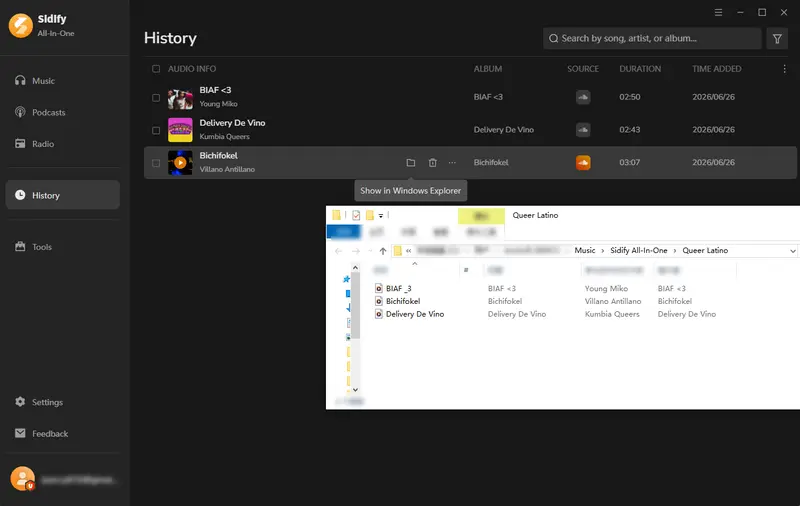The image size is (800, 506).
Task: Play the Bichifokel track from its thumbnail
Action: 180,163
